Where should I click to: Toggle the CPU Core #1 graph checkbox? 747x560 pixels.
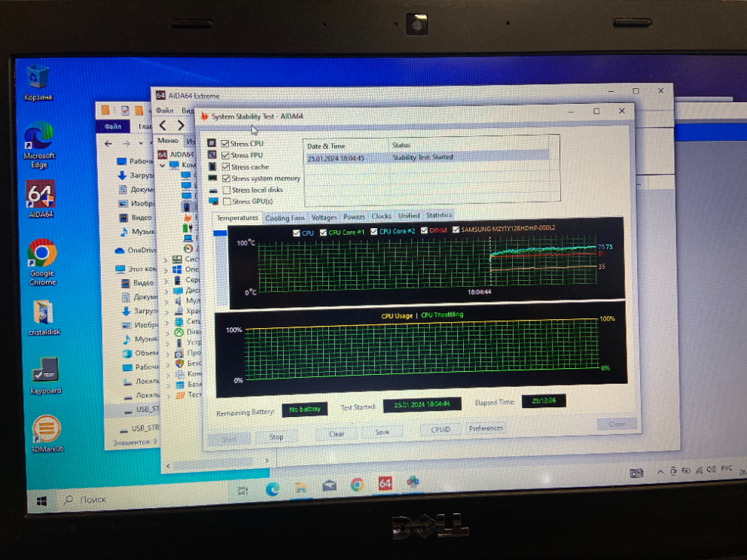[x=323, y=233]
